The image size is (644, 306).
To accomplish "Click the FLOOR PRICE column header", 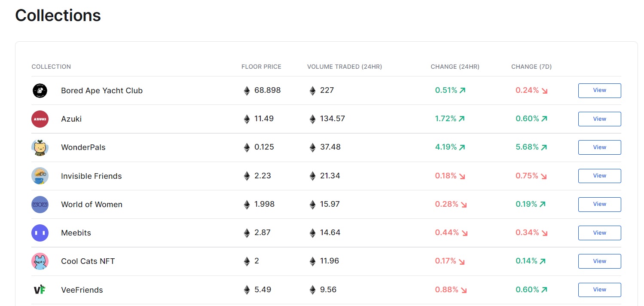I will point(261,67).
